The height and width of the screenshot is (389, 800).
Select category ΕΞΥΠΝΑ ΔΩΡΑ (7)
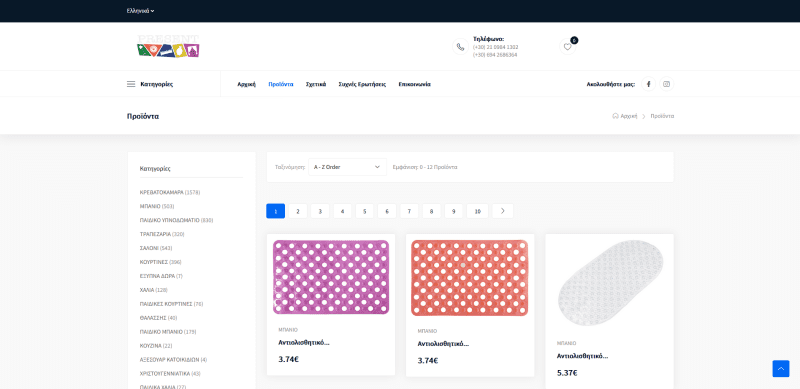tap(161, 276)
